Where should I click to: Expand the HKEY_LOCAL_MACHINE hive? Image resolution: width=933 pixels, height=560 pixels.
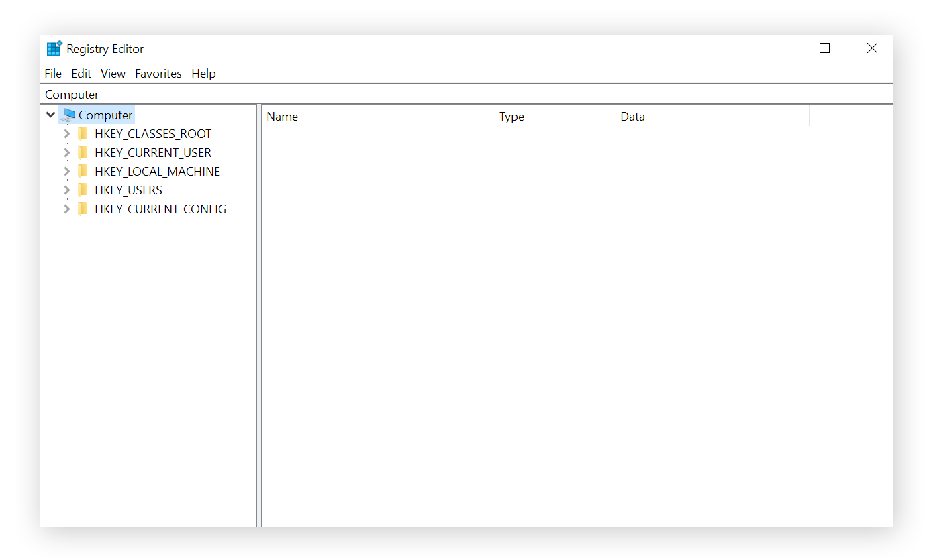[x=66, y=171]
